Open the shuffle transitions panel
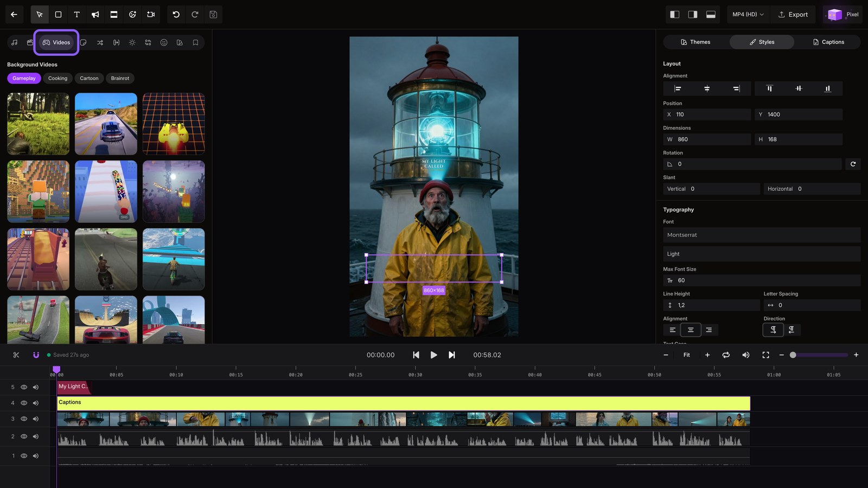The height and width of the screenshot is (488, 868). click(x=100, y=42)
